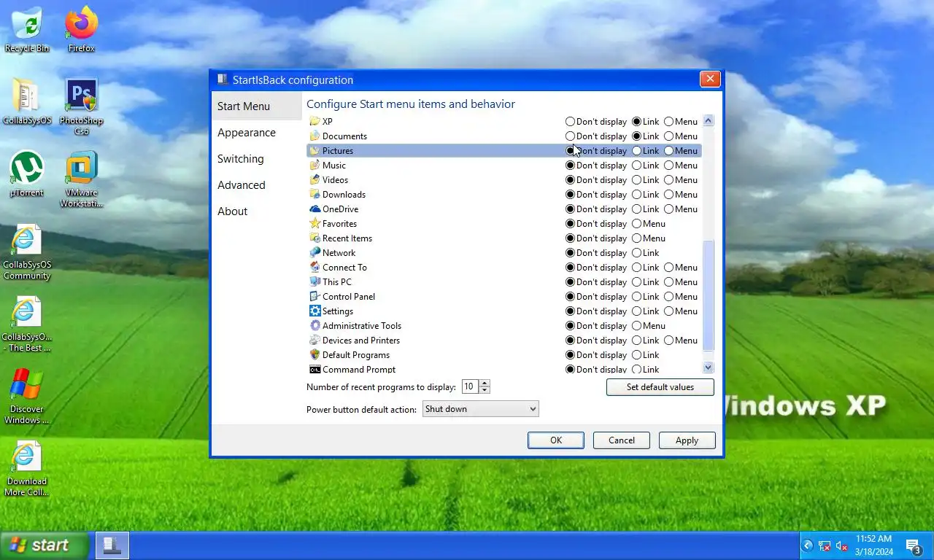This screenshot has height=560, width=934.
Task: Click the Recent Items icon
Action: pyautogui.click(x=314, y=238)
